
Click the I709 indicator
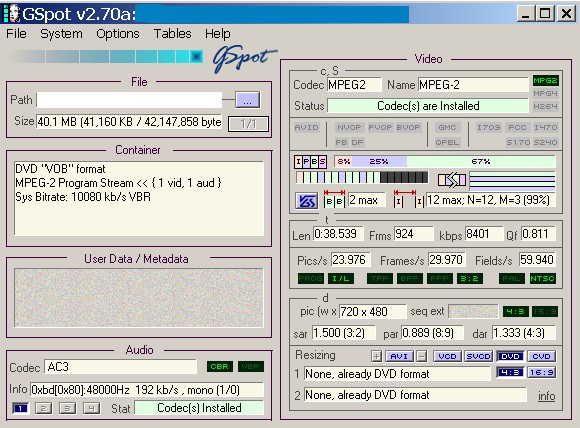tap(489, 127)
